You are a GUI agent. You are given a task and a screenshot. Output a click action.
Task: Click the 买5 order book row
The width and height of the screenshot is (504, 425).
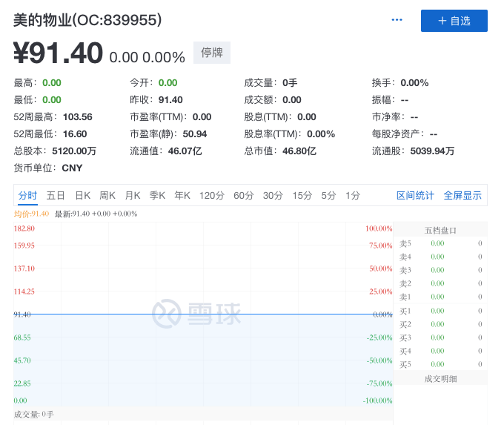click(440, 364)
